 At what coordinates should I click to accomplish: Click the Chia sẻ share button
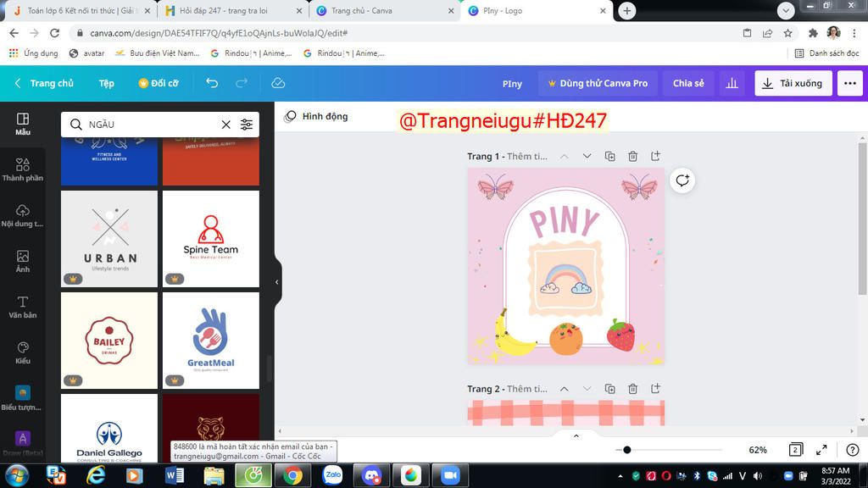point(688,83)
